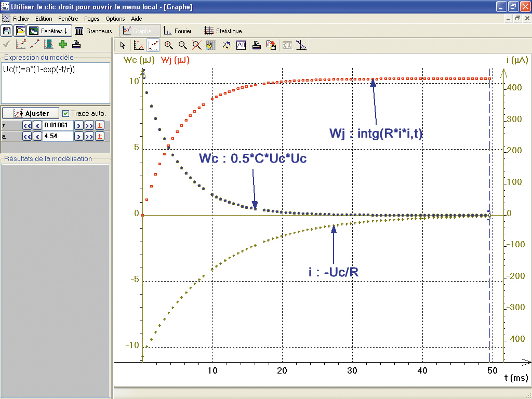The height and width of the screenshot is (399, 532).
Task: Click the Wc : 0.5*C*Uc*Uc annotation
Action: click(x=253, y=158)
